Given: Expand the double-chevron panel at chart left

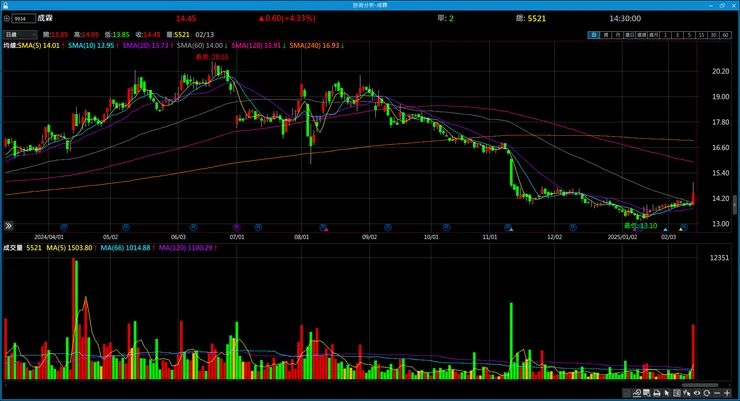Looking at the screenshot, I should (8, 226).
